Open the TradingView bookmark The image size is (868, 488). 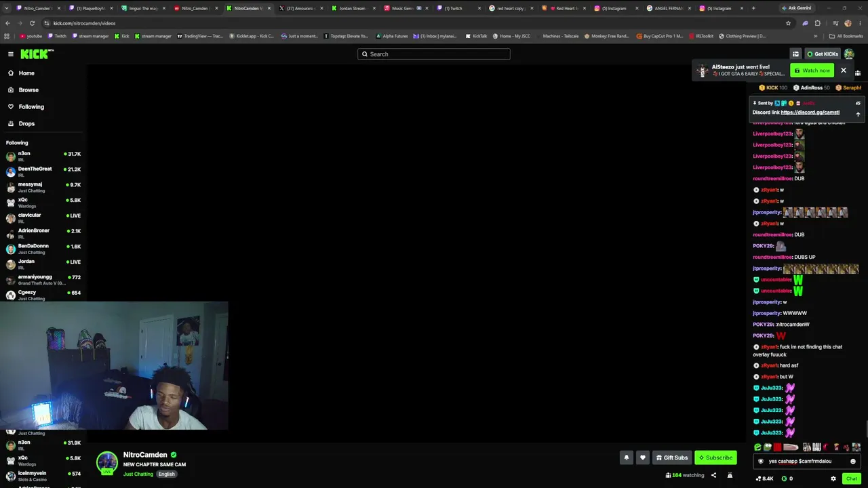200,36
